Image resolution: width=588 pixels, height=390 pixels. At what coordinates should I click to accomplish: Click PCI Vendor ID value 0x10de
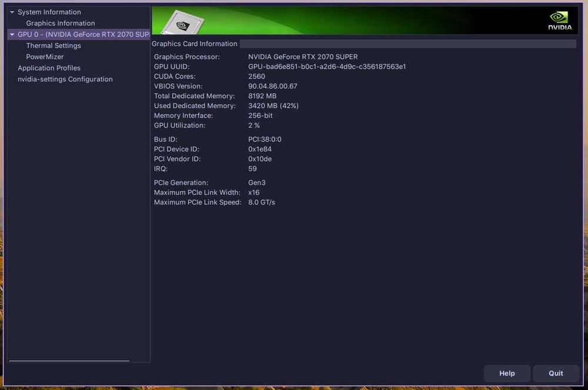point(260,159)
